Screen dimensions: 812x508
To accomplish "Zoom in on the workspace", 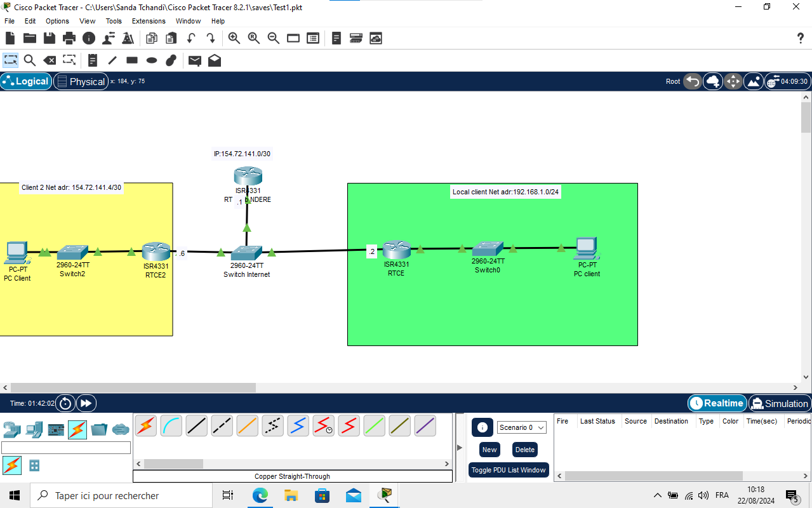I will click(234, 39).
